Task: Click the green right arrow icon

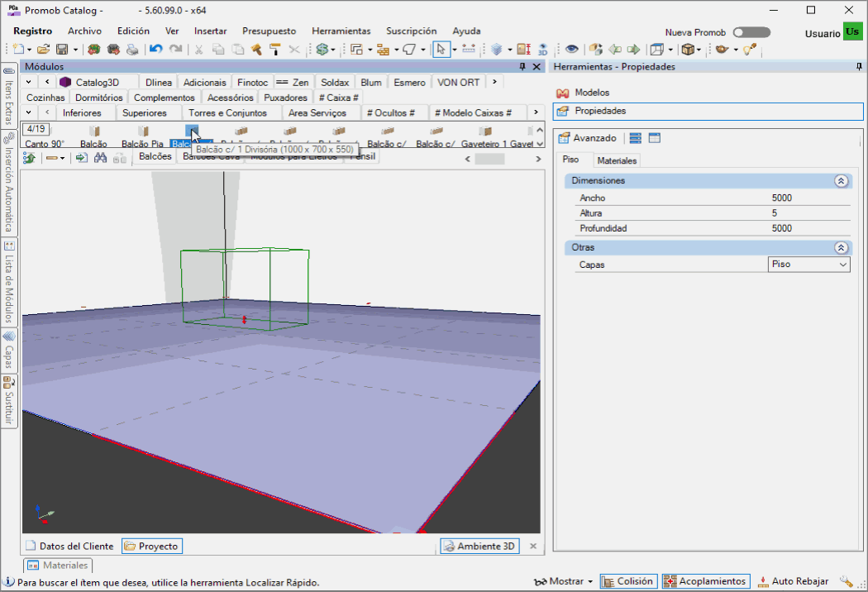Action: click(634, 50)
